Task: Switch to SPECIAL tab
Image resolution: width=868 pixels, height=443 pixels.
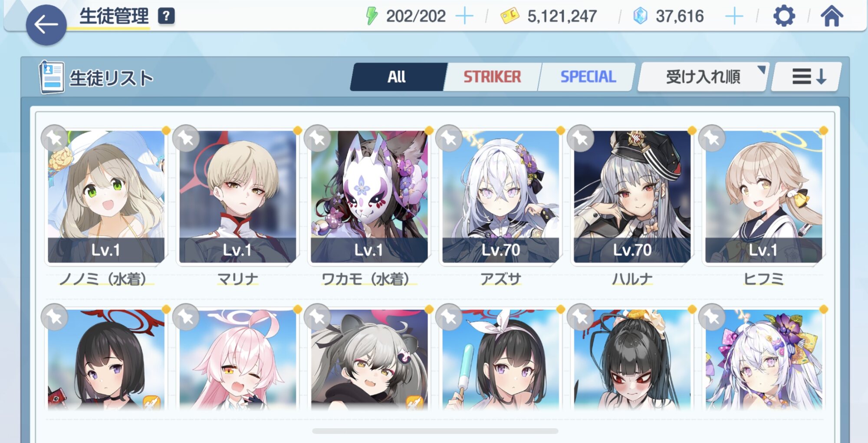Action: (588, 77)
